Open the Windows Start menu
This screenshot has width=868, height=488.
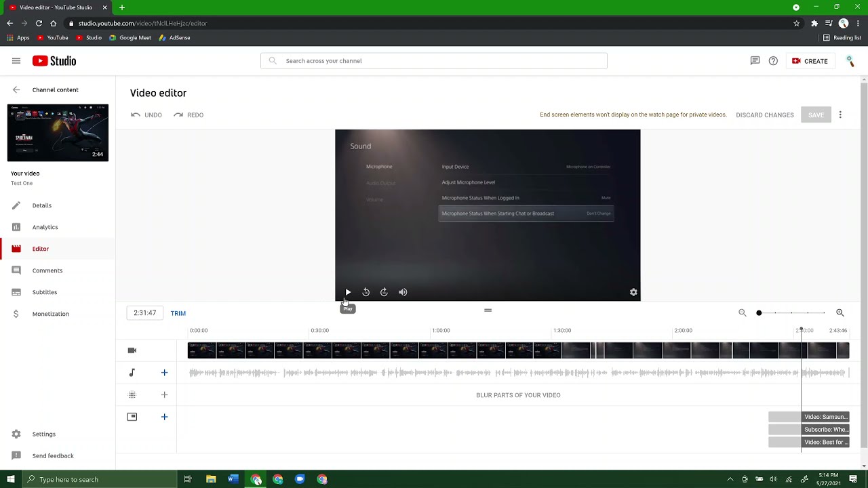11,479
